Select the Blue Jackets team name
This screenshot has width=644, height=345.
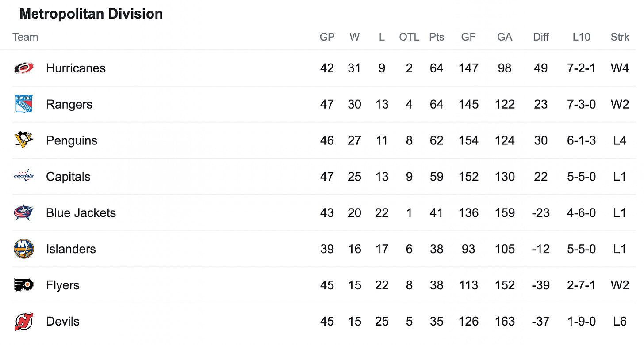[x=81, y=212]
